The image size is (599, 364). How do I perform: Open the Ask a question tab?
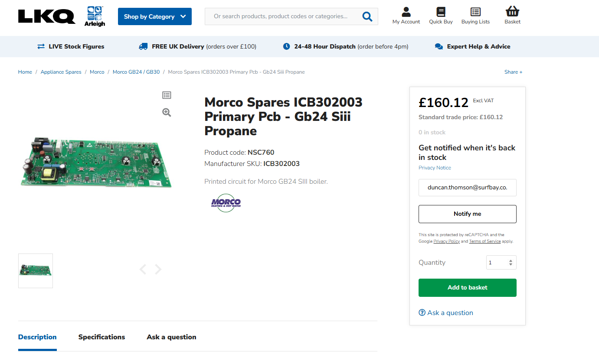[x=171, y=337]
